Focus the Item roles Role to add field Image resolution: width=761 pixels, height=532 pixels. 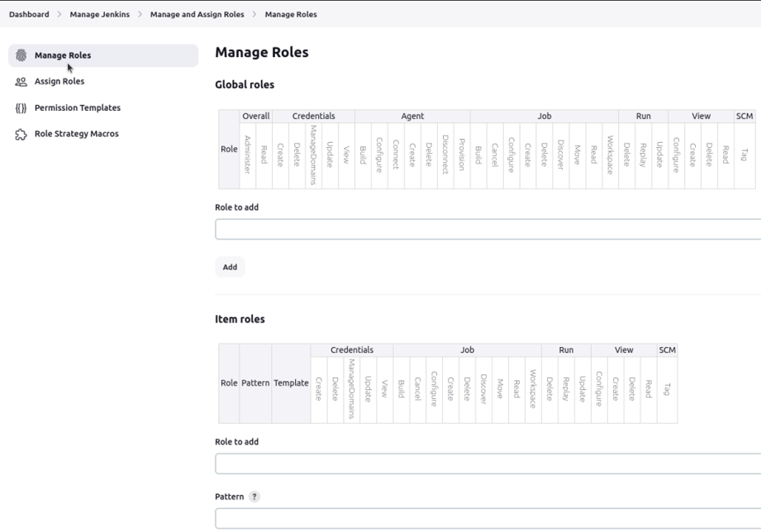(x=488, y=463)
